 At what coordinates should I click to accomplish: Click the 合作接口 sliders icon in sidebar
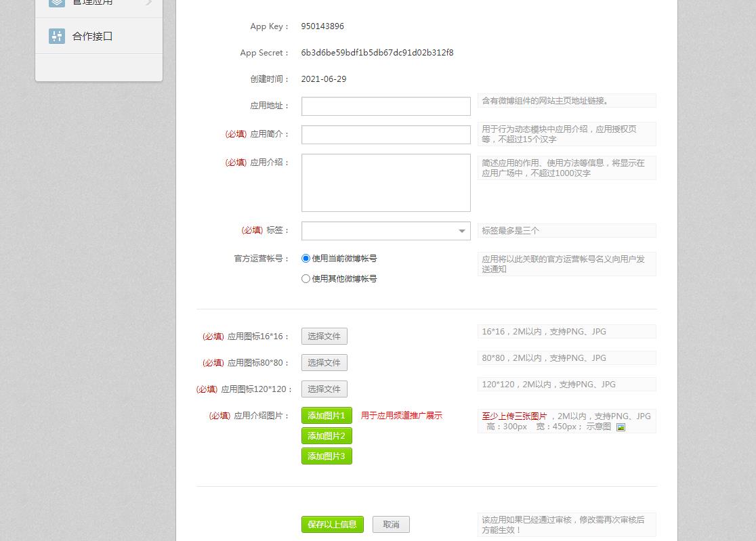(x=57, y=36)
